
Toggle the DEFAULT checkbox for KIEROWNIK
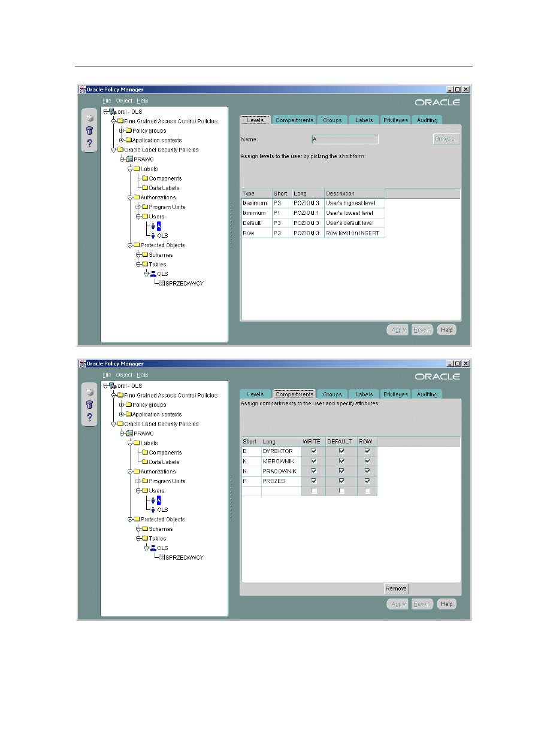[341, 461]
